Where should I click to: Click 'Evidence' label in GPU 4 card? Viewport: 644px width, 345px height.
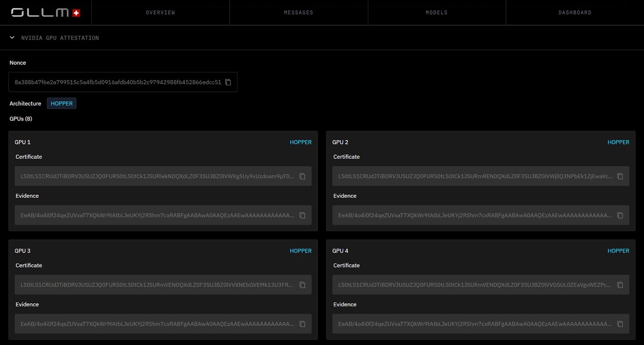(x=345, y=304)
